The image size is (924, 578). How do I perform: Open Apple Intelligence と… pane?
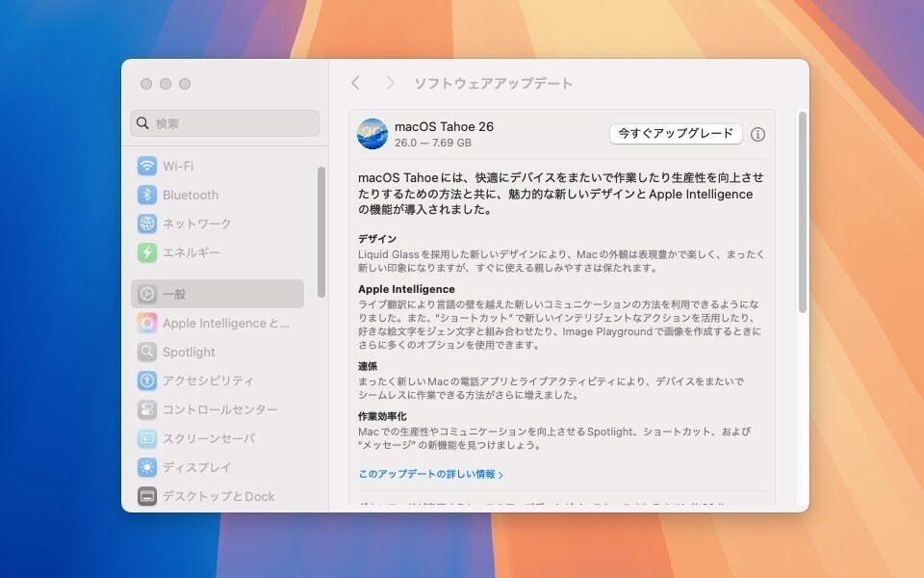click(x=225, y=323)
